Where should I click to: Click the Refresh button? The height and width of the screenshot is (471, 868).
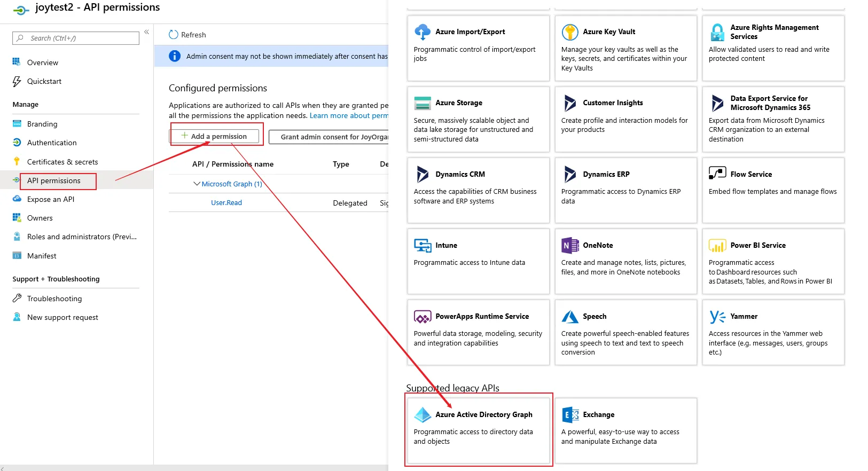coord(187,35)
